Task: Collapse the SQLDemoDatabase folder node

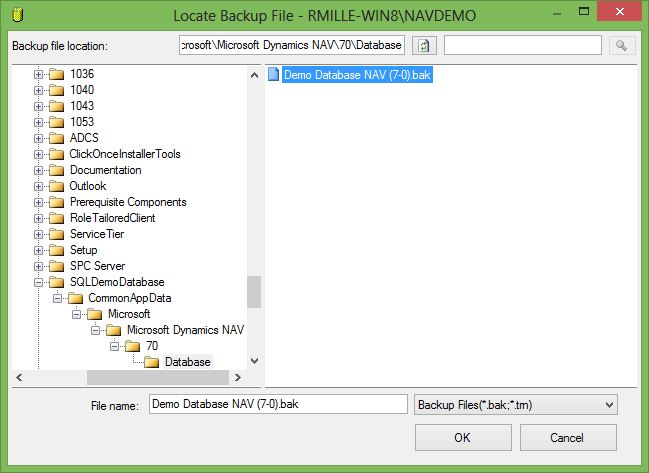Action: [x=38, y=283]
